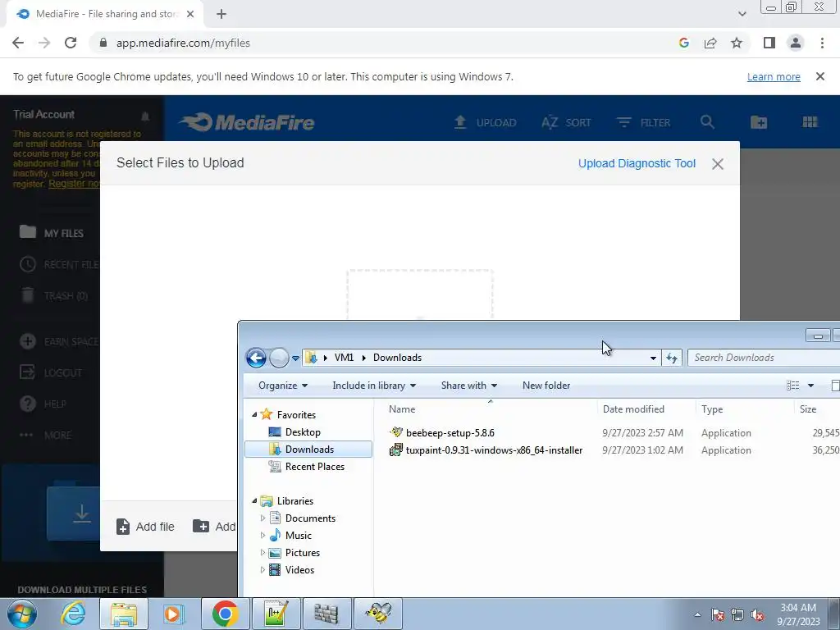The image size is (840, 630).
Task: Open view options dropdown arrow
Action: 810,386
